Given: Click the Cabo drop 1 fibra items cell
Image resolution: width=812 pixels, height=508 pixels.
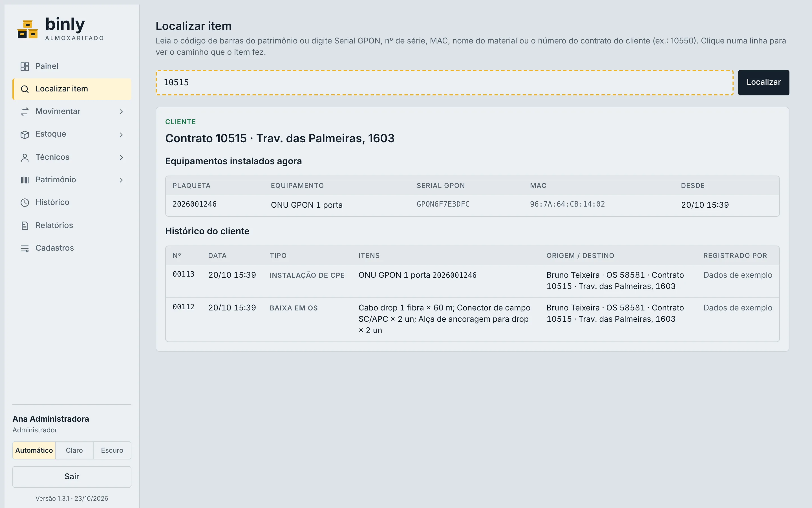Looking at the screenshot, I should click(x=444, y=319).
